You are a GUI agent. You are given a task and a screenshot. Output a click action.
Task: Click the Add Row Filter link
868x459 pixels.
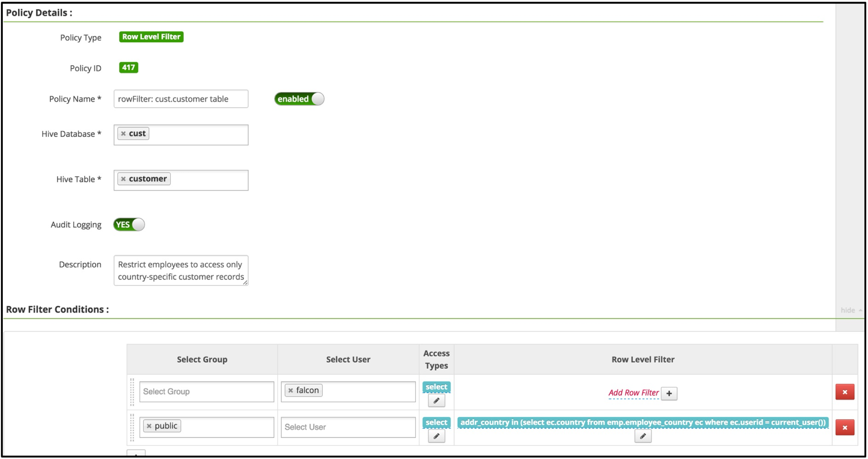pos(633,393)
